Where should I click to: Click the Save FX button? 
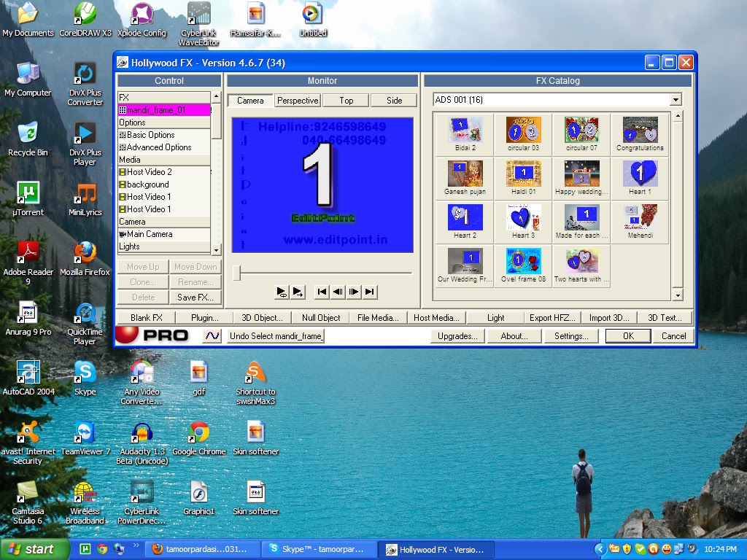coord(196,297)
